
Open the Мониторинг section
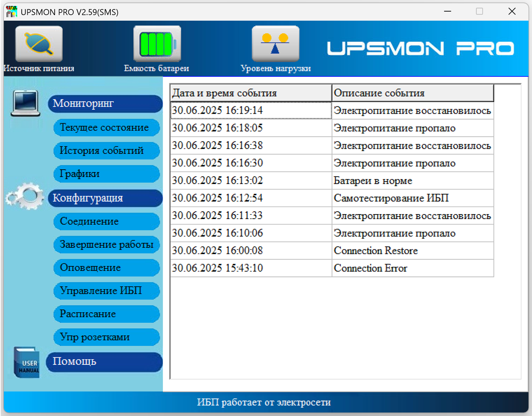[x=105, y=104]
